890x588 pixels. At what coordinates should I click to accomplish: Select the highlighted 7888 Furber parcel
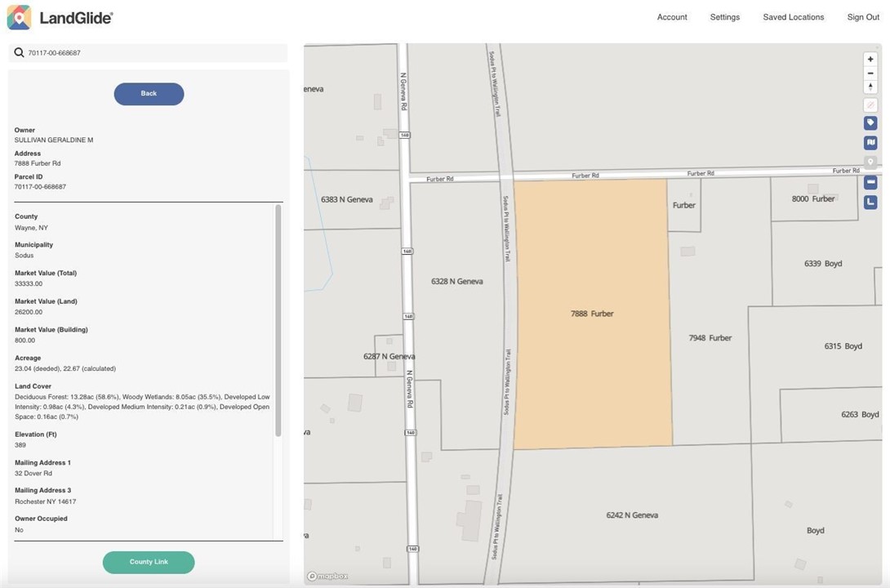tap(592, 314)
